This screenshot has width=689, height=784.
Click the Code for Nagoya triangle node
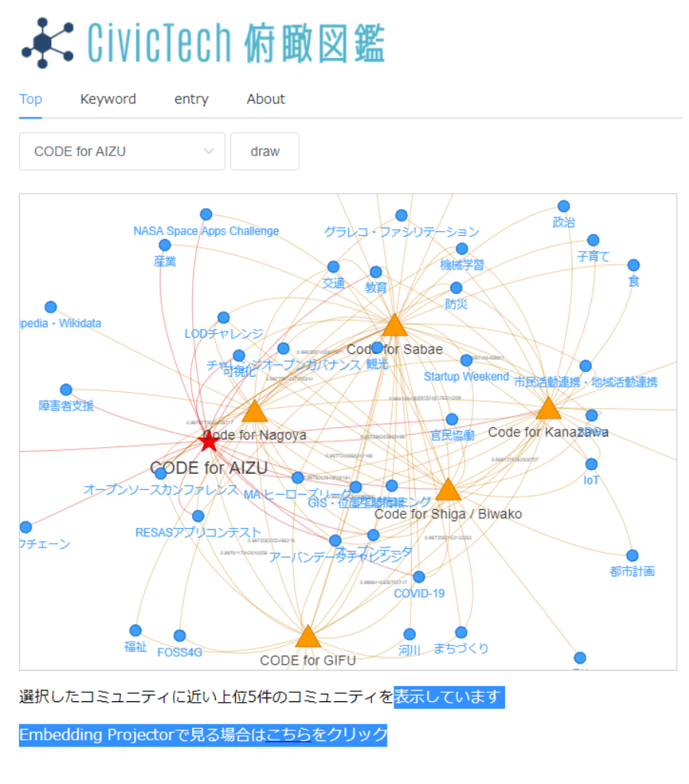click(254, 411)
